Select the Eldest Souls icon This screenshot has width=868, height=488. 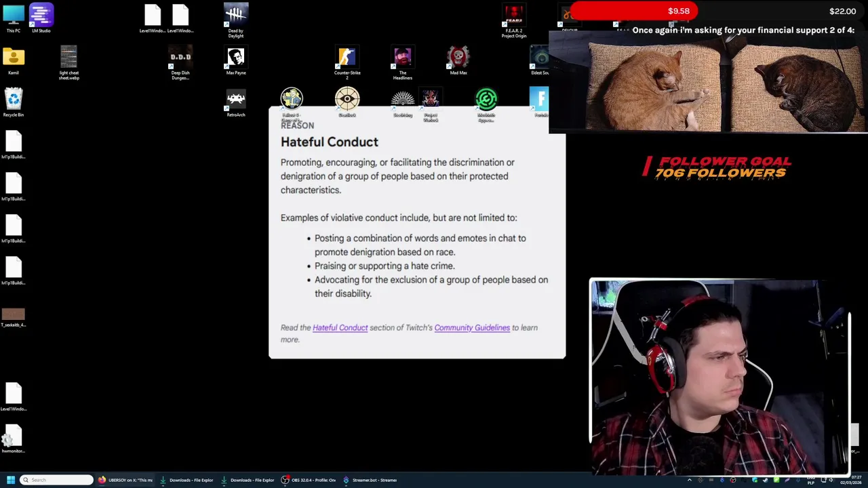coord(540,61)
